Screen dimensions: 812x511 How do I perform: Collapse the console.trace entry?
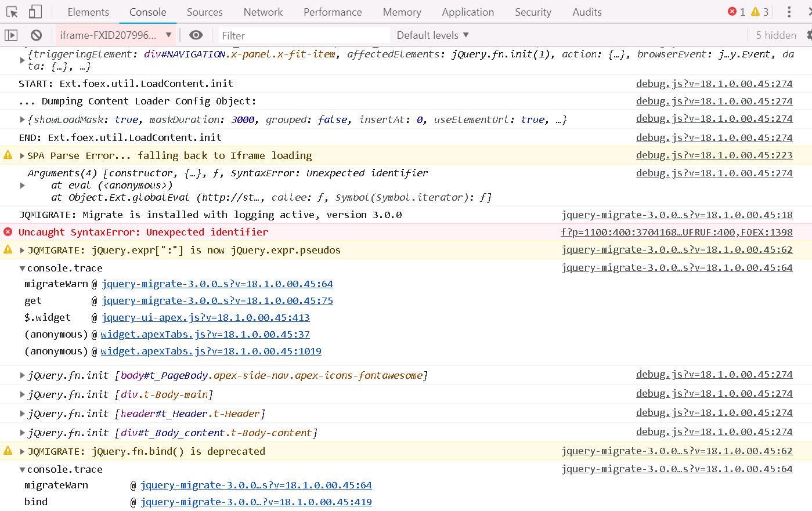pyautogui.click(x=22, y=268)
